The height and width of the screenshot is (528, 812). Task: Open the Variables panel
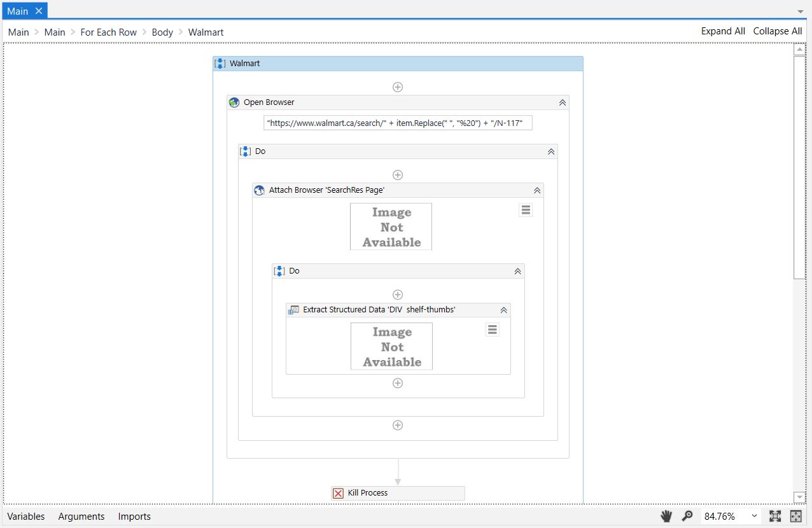(26, 517)
